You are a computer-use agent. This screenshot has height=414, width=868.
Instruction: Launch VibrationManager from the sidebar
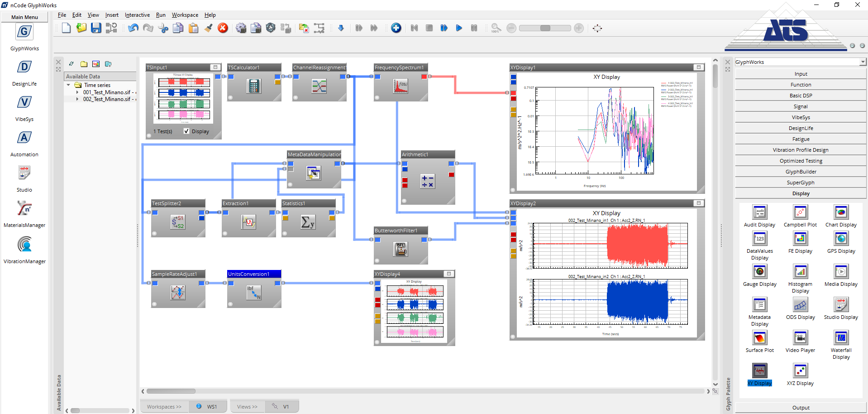click(x=24, y=245)
